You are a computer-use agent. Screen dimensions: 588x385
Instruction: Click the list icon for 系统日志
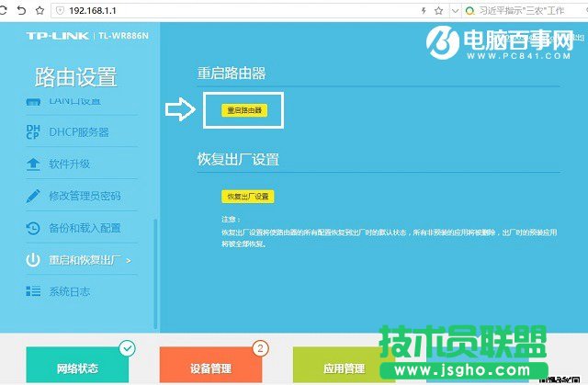pyautogui.click(x=33, y=291)
